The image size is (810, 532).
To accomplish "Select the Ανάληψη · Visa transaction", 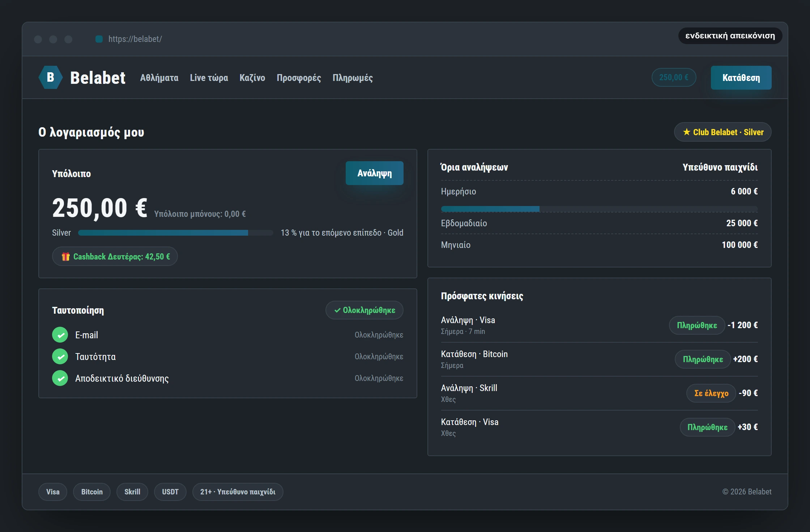I will pyautogui.click(x=599, y=325).
